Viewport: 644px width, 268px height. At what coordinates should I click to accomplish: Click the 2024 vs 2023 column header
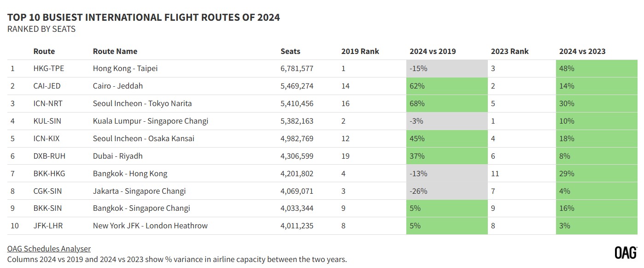582,51
